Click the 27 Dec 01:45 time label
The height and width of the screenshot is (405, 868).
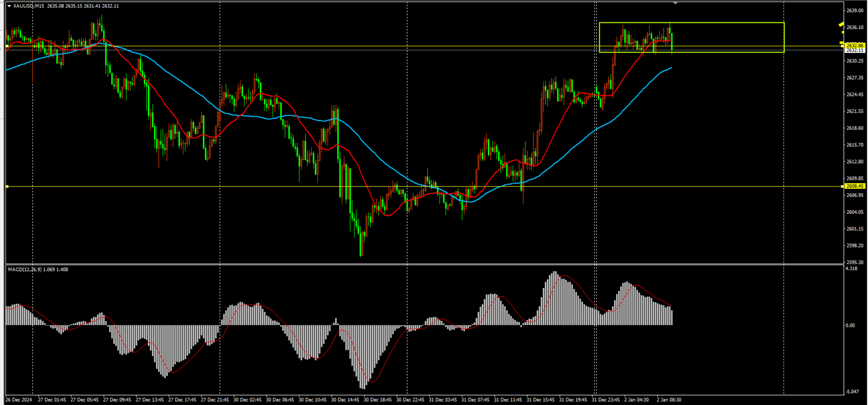(52, 400)
